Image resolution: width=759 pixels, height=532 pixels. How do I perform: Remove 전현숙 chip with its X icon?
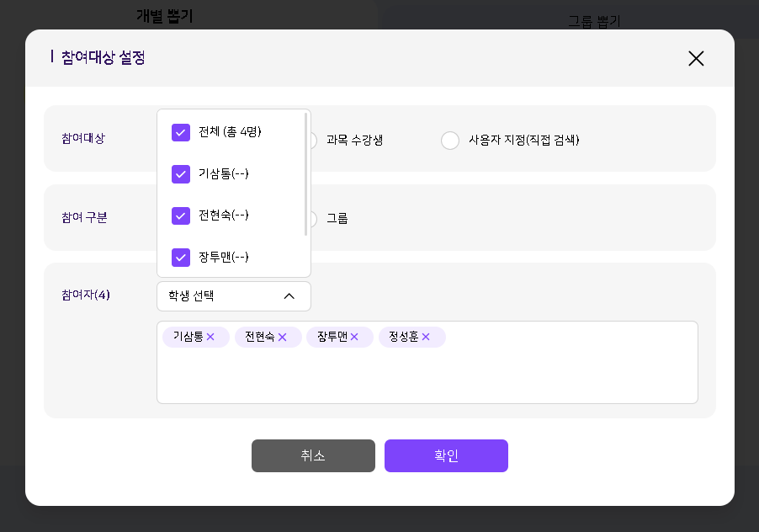283,337
